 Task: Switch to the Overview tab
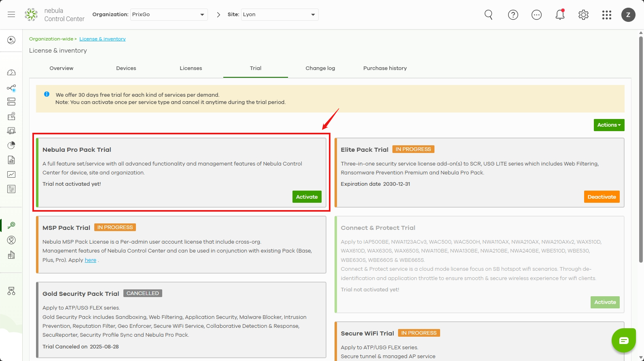pos(61,68)
